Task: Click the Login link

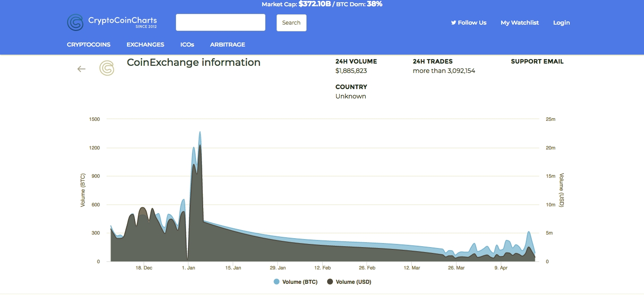Action: (561, 22)
